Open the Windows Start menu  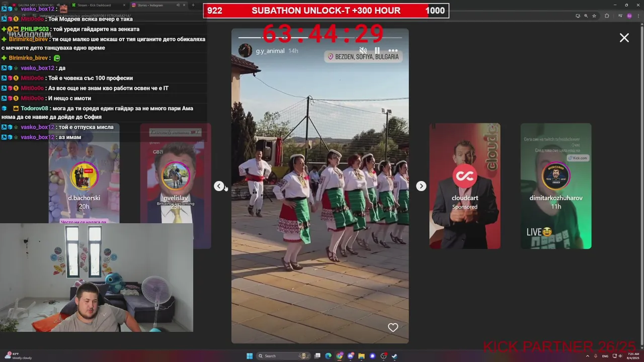point(250,356)
